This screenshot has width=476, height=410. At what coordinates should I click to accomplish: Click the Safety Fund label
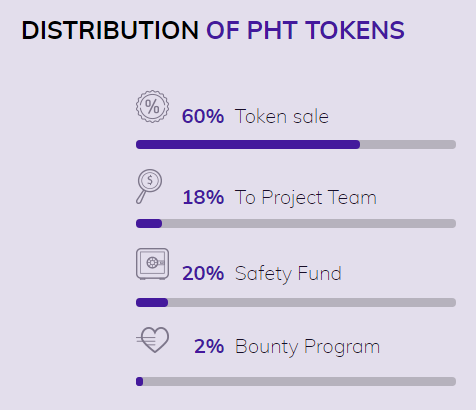[x=288, y=274]
